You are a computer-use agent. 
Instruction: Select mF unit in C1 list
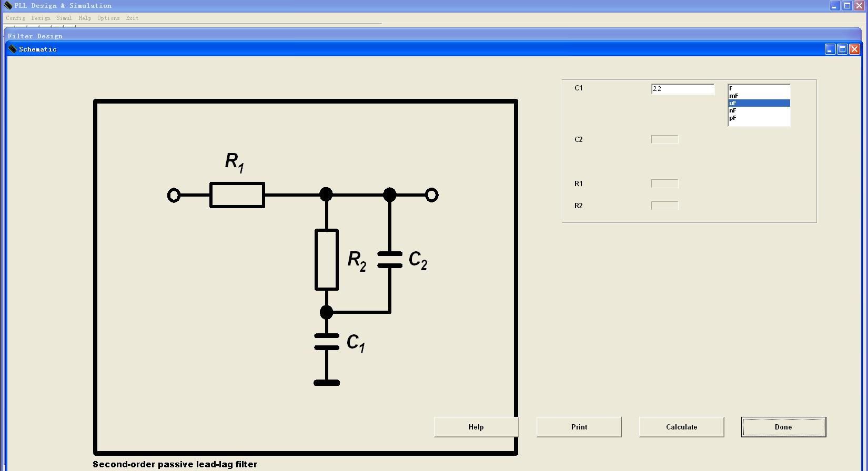(x=759, y=96)
